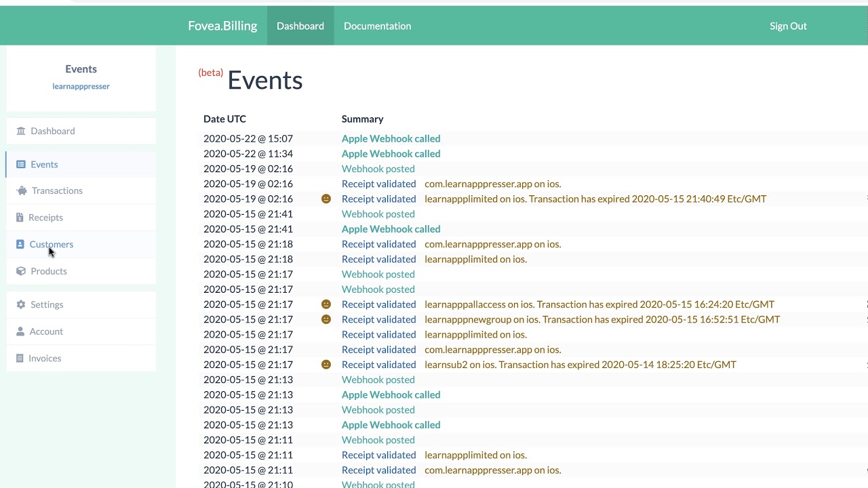
Task: Click learnappallaccess expired 16:24:20 description
Action: [x=599, y=304]
